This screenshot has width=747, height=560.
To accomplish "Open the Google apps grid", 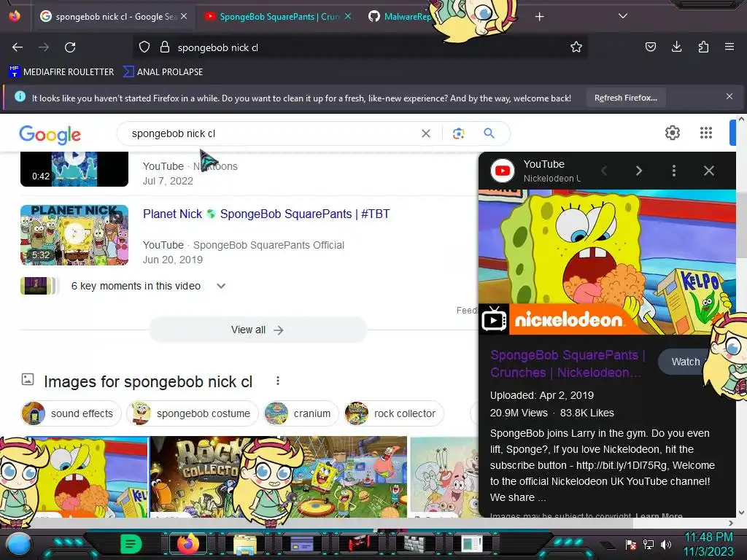I will pyautogui.click(x=706, y=133).
